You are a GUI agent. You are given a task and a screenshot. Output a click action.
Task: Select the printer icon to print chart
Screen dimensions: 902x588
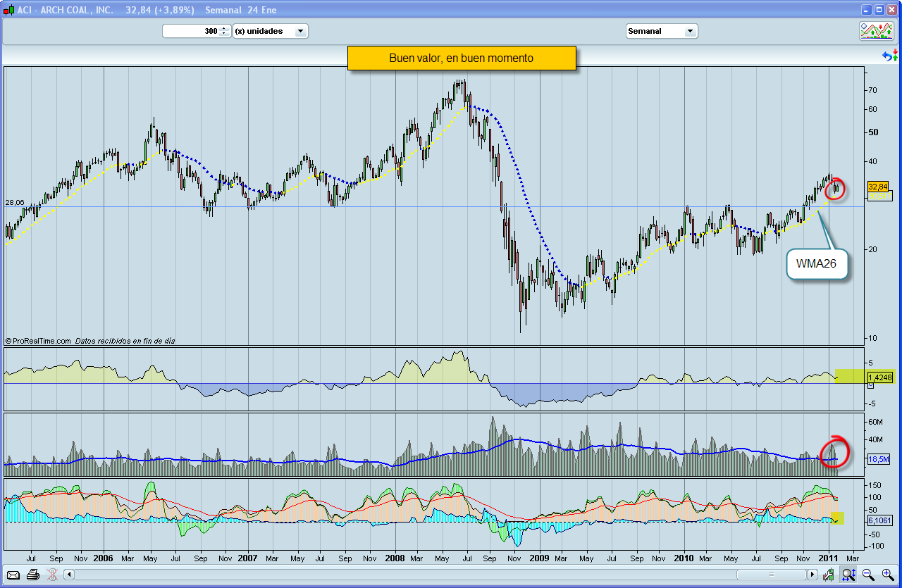(32, 575)
